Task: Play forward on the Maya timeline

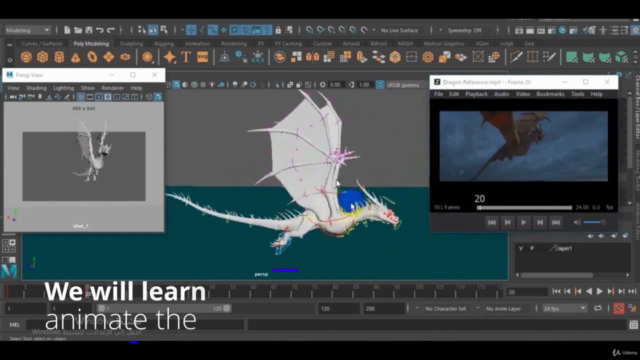Action: click(x=600, y=291)
